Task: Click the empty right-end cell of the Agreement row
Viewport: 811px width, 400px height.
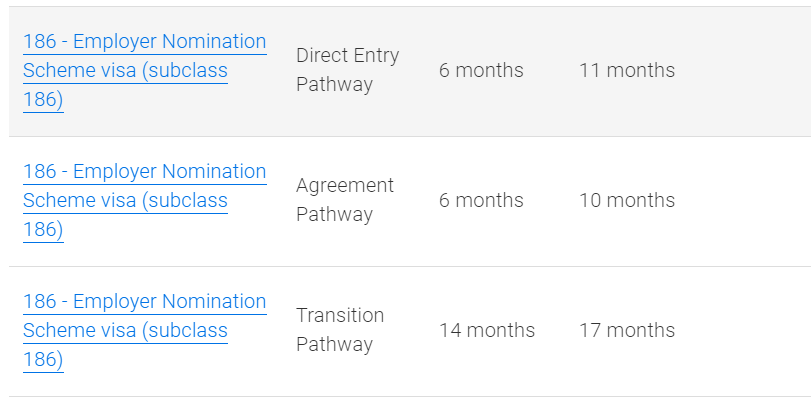Action: coord(750,200)
